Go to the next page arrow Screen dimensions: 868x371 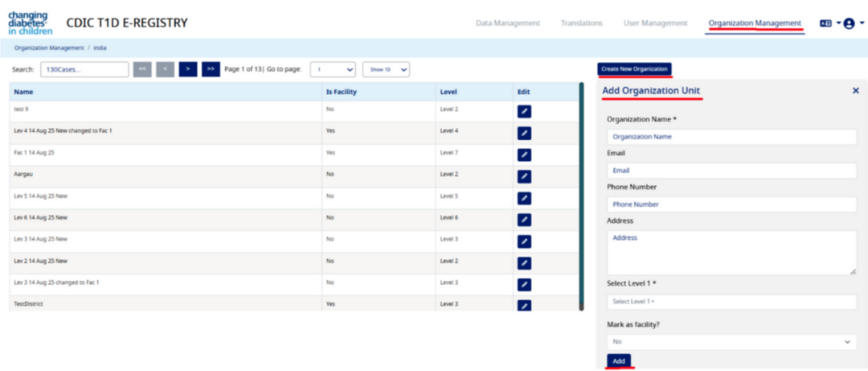tap(187, 70)
